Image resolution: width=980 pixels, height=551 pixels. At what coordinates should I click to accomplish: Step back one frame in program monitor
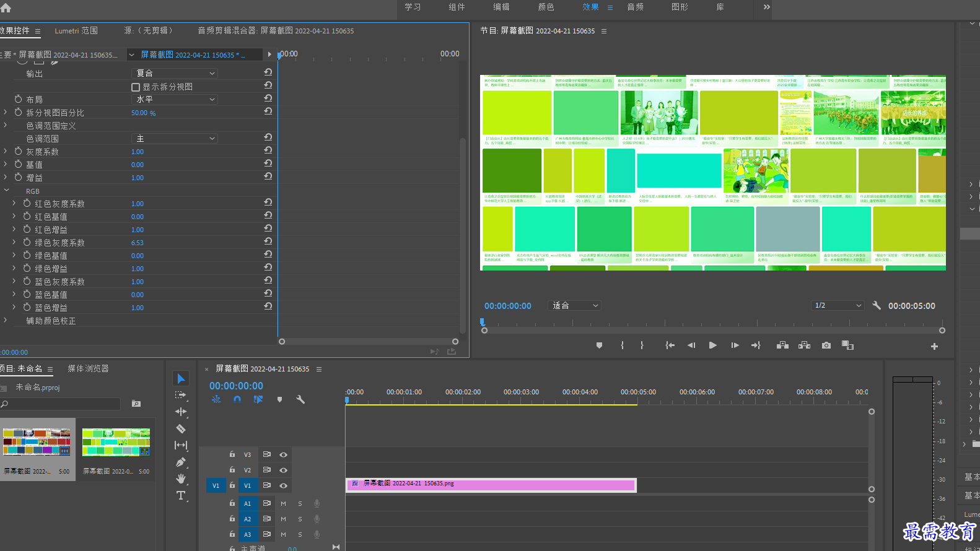691,345
